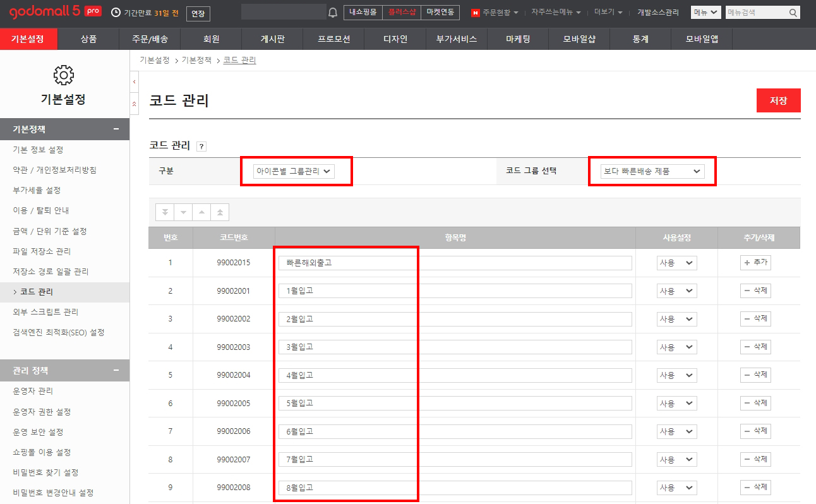This screenshot has width=816, height=504.
Task: Expand the 자주쓰는메뉴 dropdown
Action: pos(556,12)
